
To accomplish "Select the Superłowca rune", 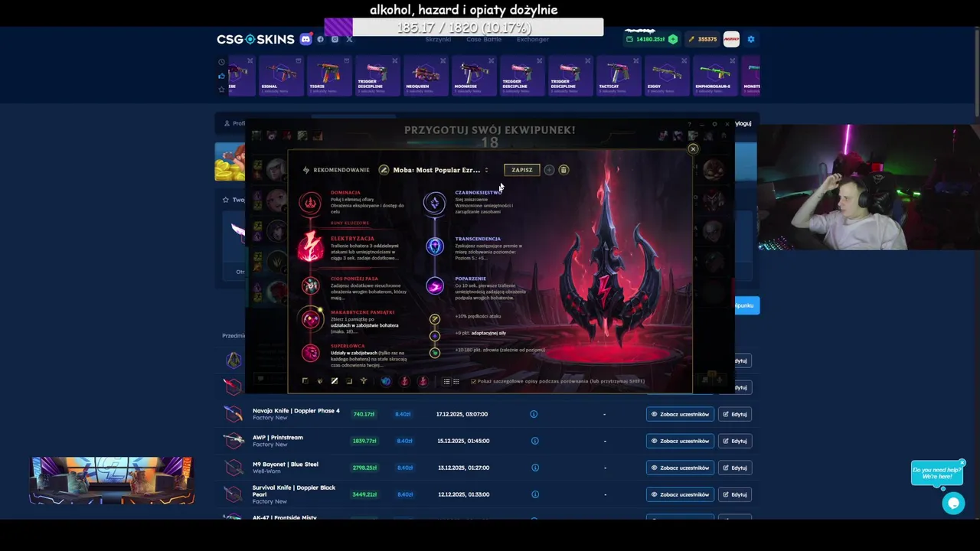I will click(x=310, y=353).
